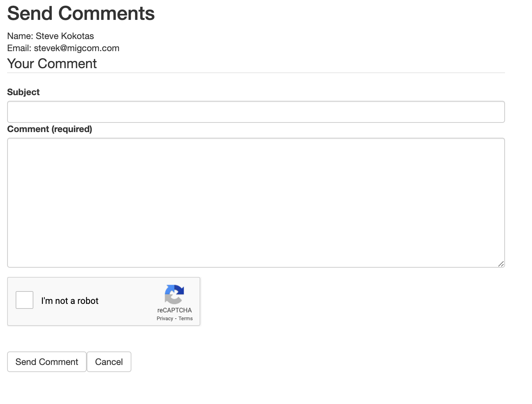Click the name Steve Kokotas
Image resolution: width=532 pixels, height=404 pixels.
tap(65, 36)
